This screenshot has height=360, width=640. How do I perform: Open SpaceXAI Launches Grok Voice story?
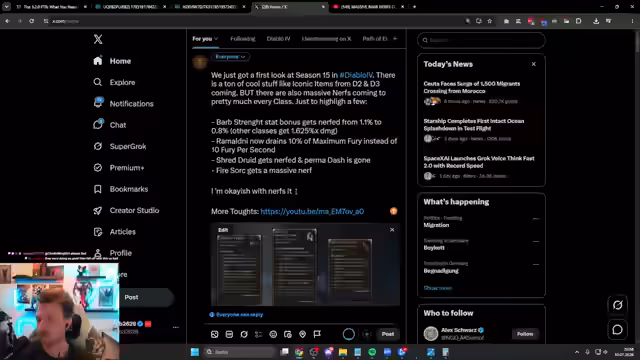(479, 162)
